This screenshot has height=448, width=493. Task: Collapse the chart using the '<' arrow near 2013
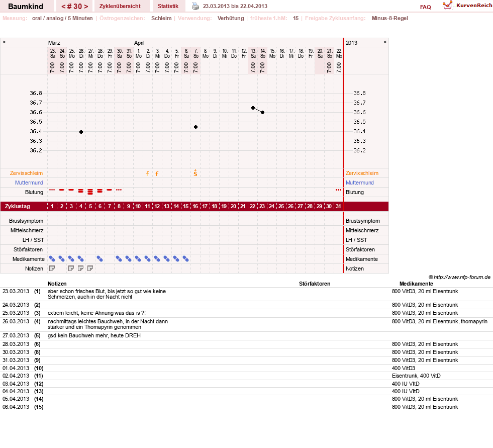coord(385,42)
